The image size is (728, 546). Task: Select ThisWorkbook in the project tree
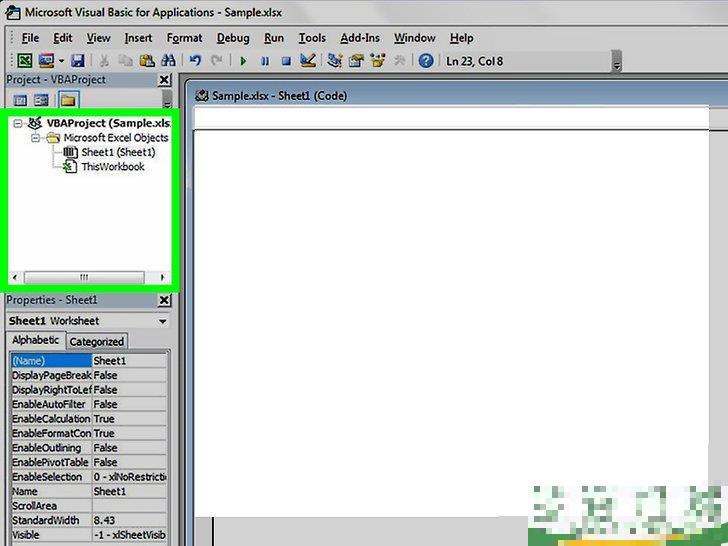tap(112, 167)
